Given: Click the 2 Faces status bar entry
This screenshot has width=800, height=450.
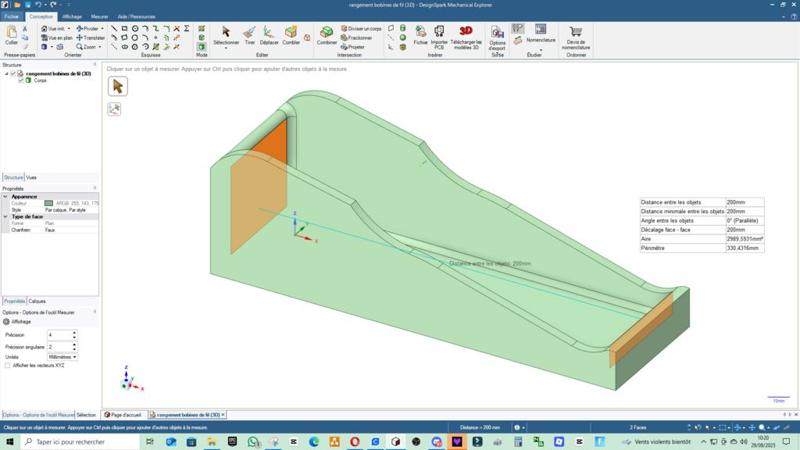Looking at the screenshot, I should coord(638,428).
